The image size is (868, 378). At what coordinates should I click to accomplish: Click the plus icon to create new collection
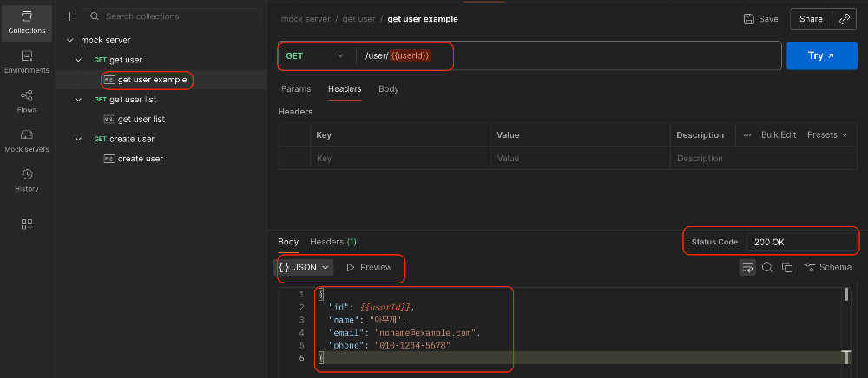click(x=69, y=16)
